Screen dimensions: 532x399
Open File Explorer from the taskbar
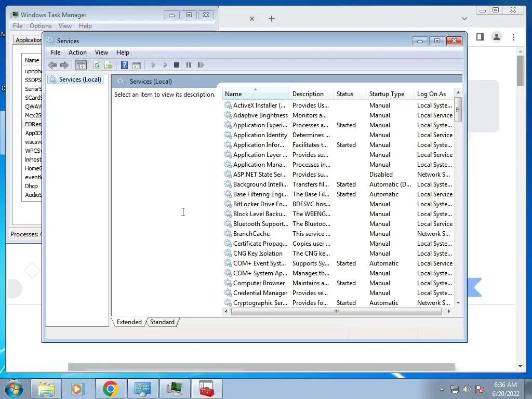pyautogui.click(x=46, y=389)
